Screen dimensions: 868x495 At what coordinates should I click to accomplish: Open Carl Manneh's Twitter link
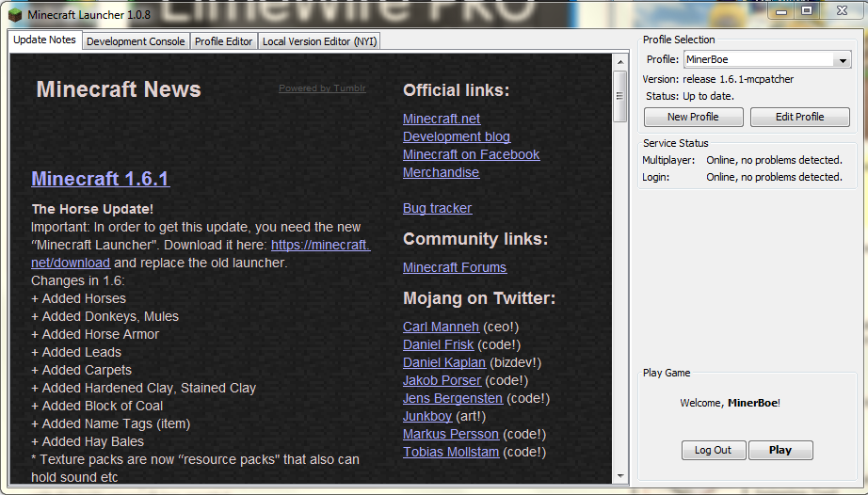point(441,327)
